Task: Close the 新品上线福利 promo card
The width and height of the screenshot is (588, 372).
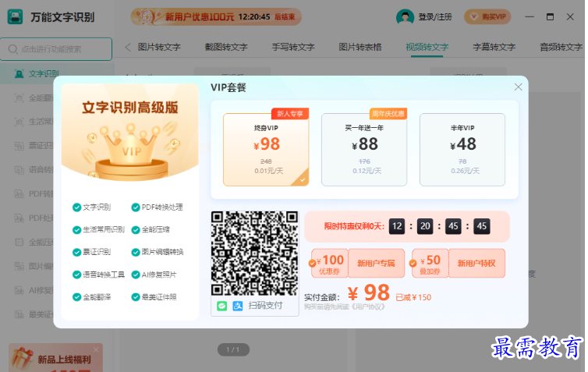Action: pyautogui.click(x=97, y=350)
